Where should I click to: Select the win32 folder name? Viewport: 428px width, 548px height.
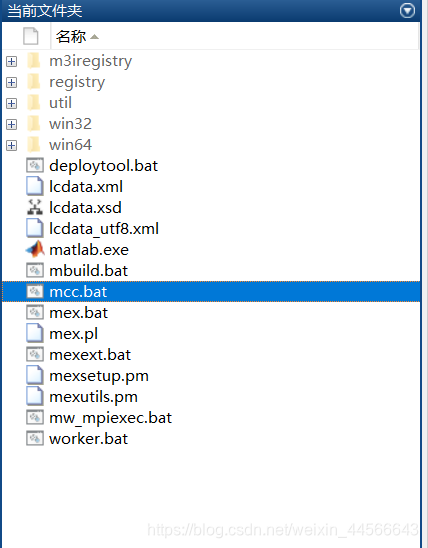click(x=70, y=124)
